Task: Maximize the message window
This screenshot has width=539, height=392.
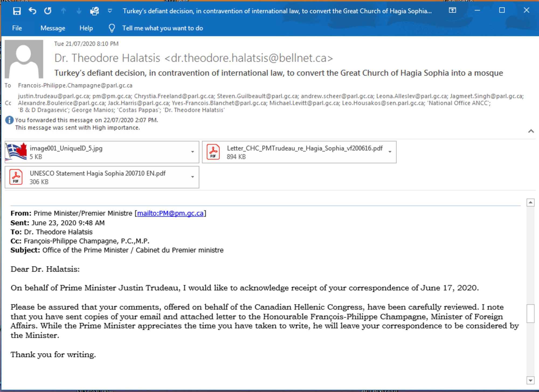Action: 502,10
